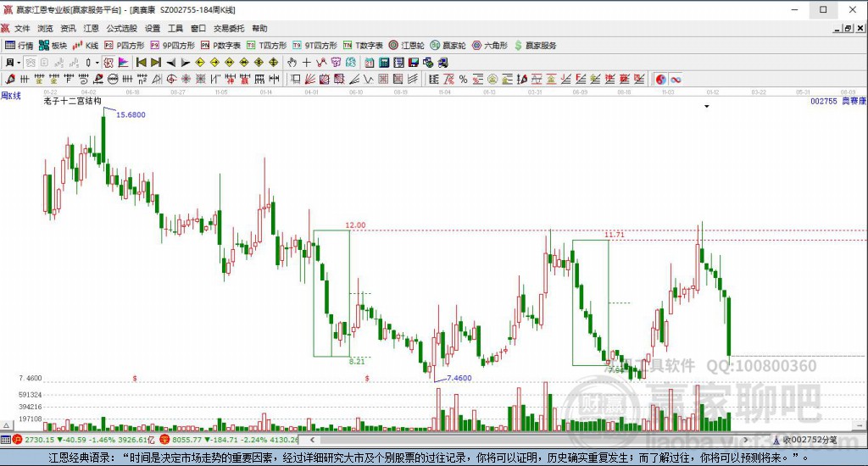Select the crosshair cursor tool
This screenshot has width=868, height=466.
(x=307, y=63)
